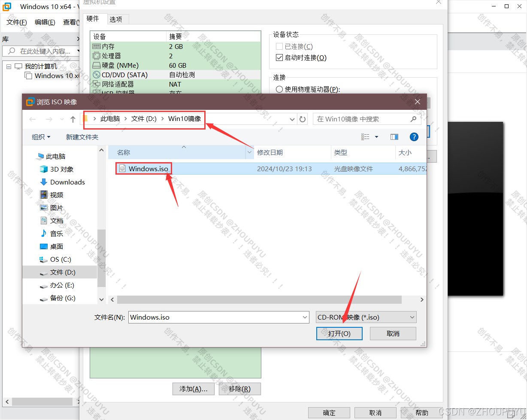The image size is (527, 420).
Task: Open VMware library search dropdown arrow
Action: [x=79, y=51]
